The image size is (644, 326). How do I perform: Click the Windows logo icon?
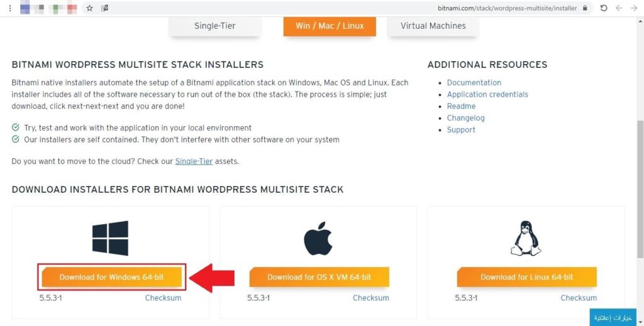[110, 237]
